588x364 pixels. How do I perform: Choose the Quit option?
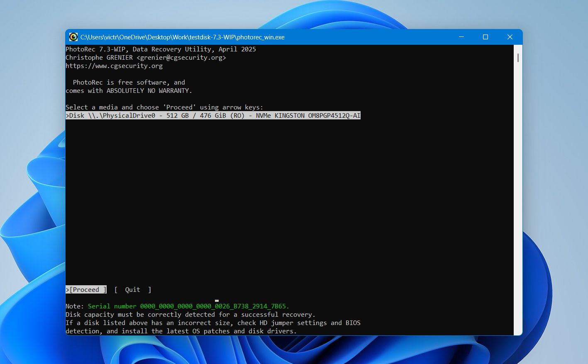pyautogui.click(x=133, y=290)
